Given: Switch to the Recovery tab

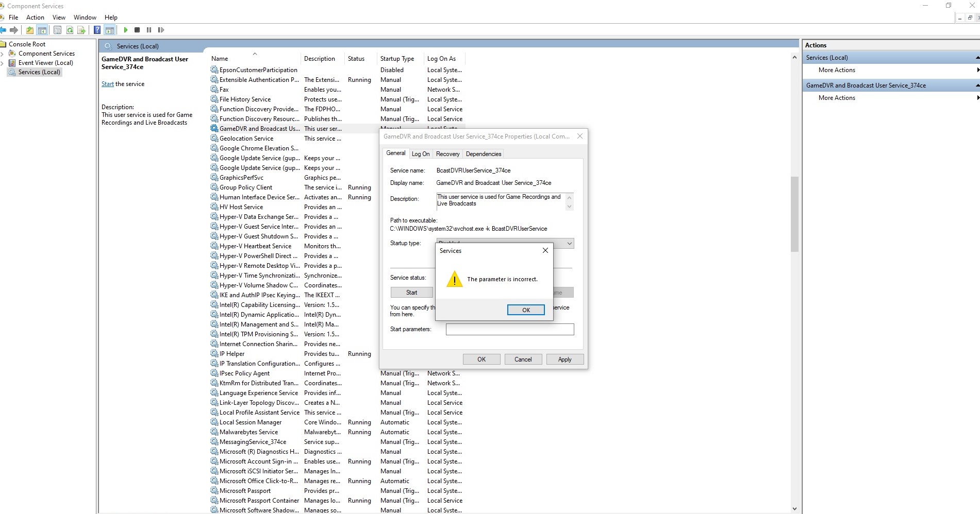Looking at the screenshot, I should [447, 154].
